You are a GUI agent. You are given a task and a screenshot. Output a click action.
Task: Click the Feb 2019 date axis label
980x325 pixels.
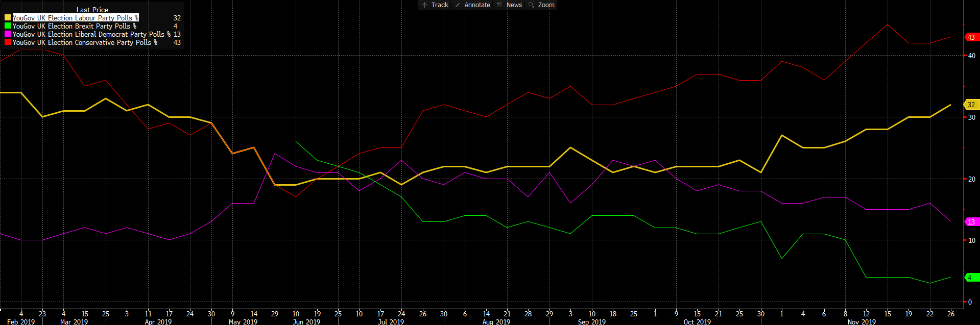pyautogui.click(x=21, y=321)
